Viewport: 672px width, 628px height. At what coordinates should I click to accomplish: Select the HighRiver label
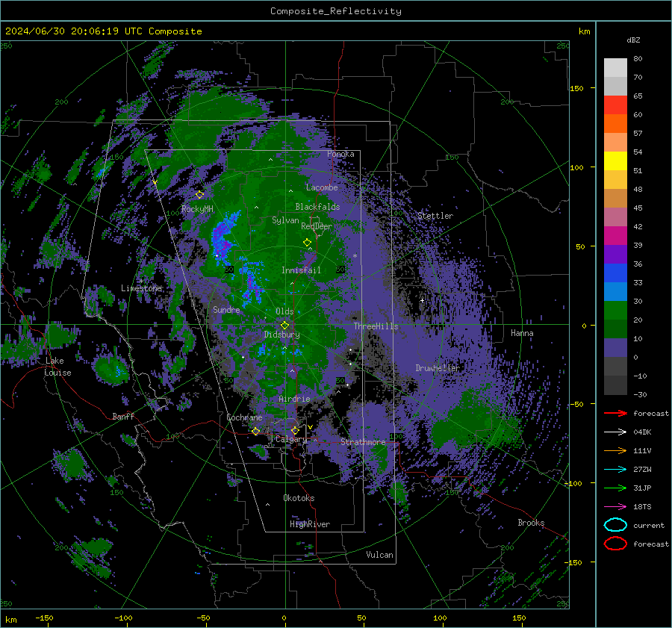tap(310, 524)
